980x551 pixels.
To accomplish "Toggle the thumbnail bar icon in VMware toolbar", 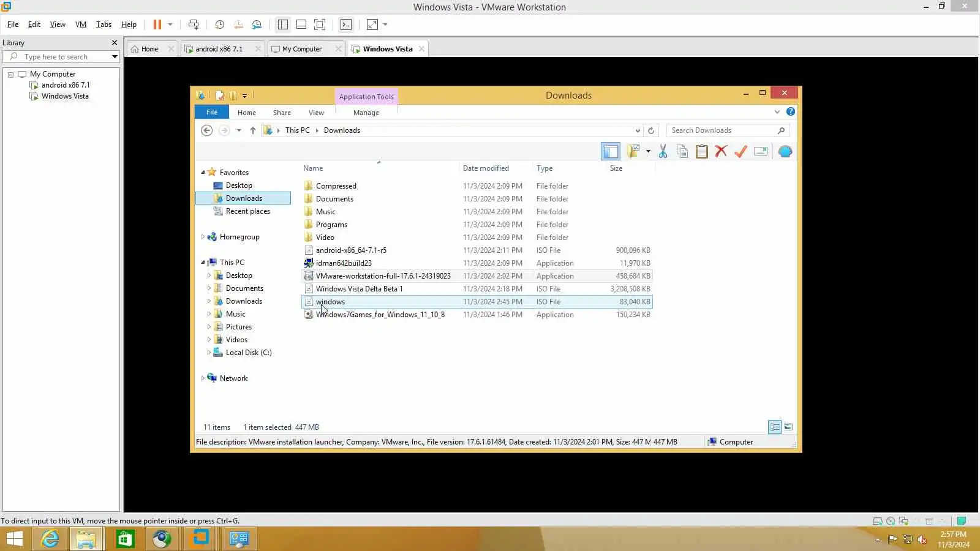I will tap(301, 24).
